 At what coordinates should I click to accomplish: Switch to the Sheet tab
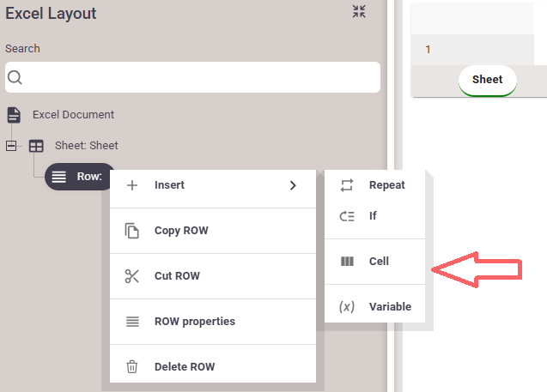(487, 80)
